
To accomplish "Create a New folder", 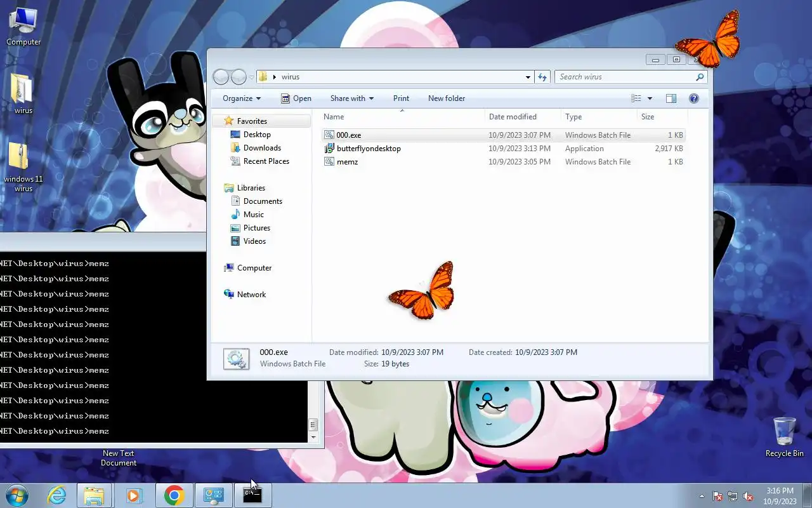I will [447, 98].
